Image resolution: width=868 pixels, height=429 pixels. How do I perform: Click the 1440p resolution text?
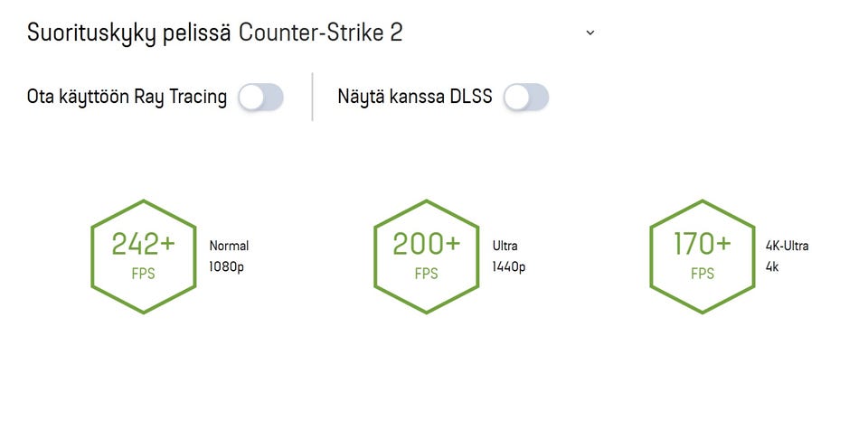pyautogui.click(x=509, y=267)
